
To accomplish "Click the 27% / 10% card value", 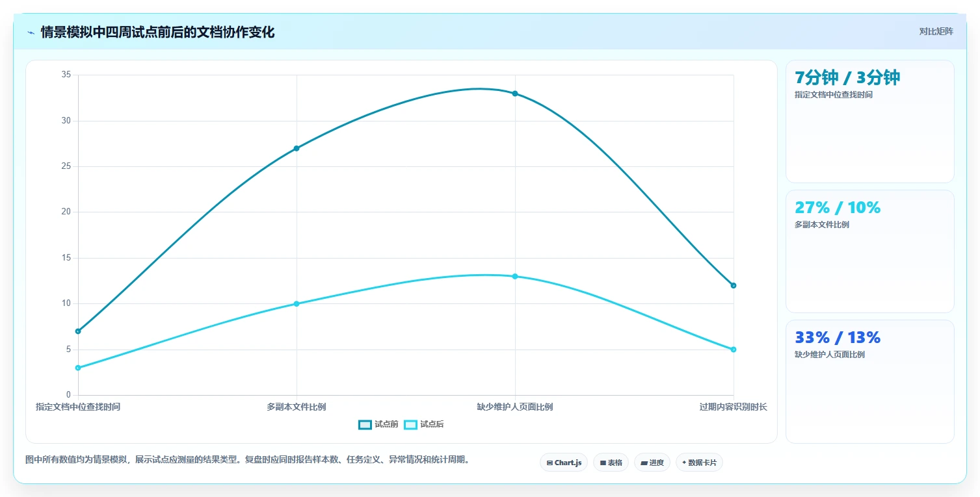I will 838,207.
